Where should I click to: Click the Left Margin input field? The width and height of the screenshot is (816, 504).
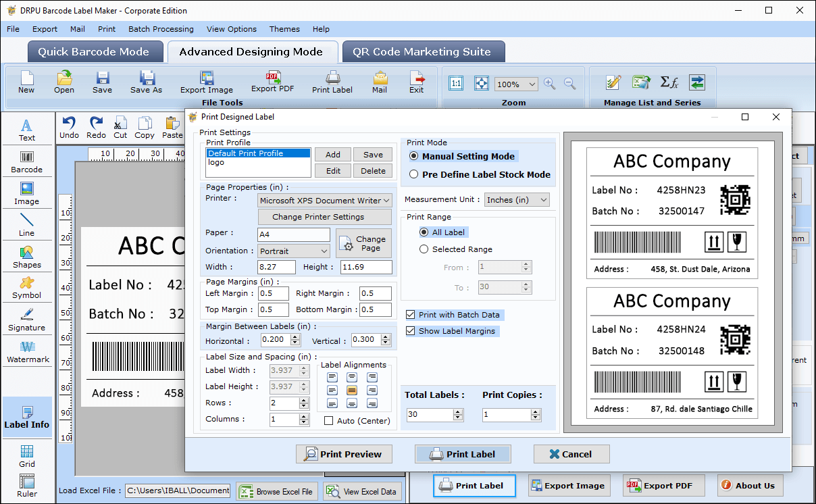(x=274, y=293)
